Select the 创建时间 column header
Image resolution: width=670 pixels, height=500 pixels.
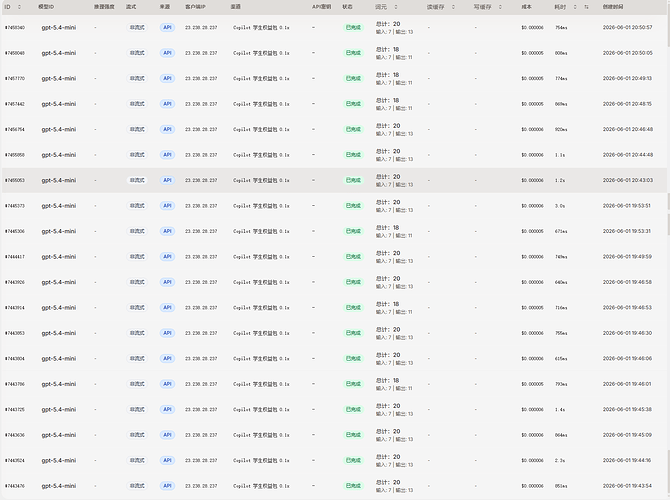coord(613,7)
